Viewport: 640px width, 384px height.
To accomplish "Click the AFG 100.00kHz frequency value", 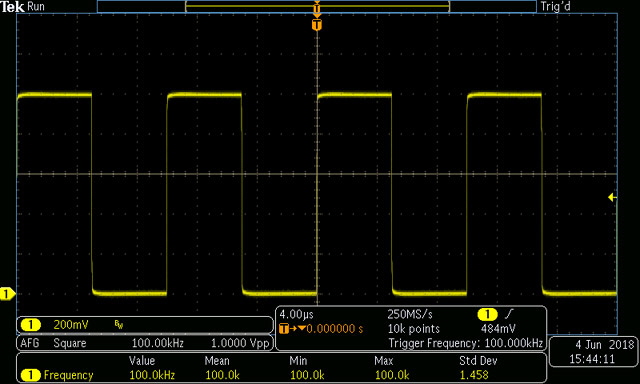I will [158, 343].
